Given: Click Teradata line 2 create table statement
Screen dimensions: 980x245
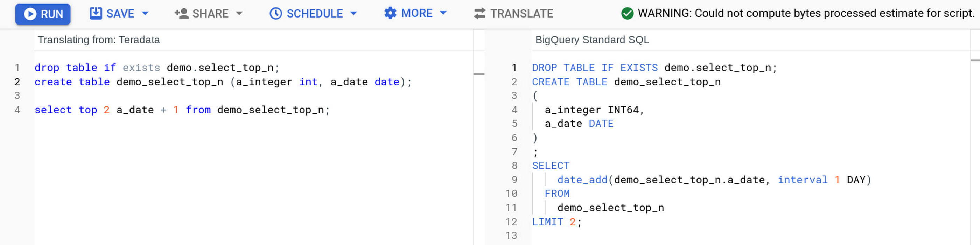Looking at the screenshot, I should (x=223, y=82).
